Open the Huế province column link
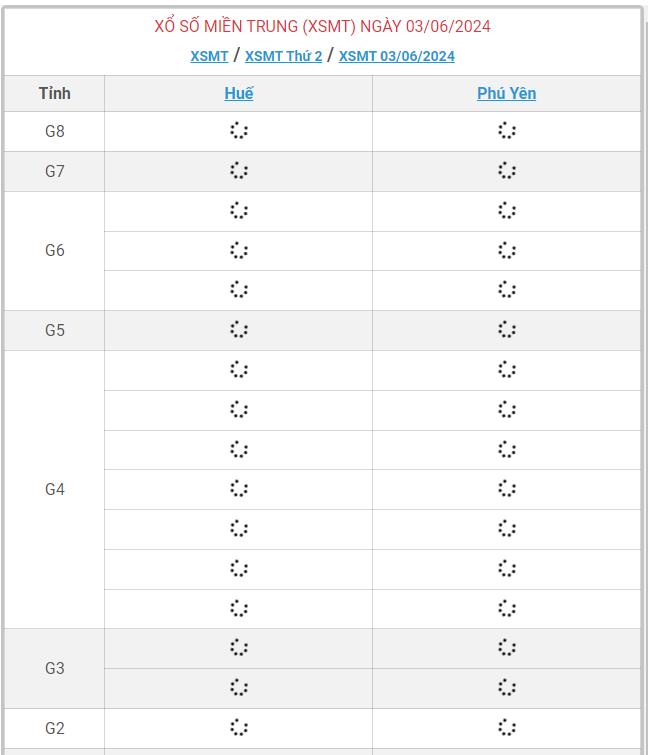 pyautogui.click(x=239, y=93)
